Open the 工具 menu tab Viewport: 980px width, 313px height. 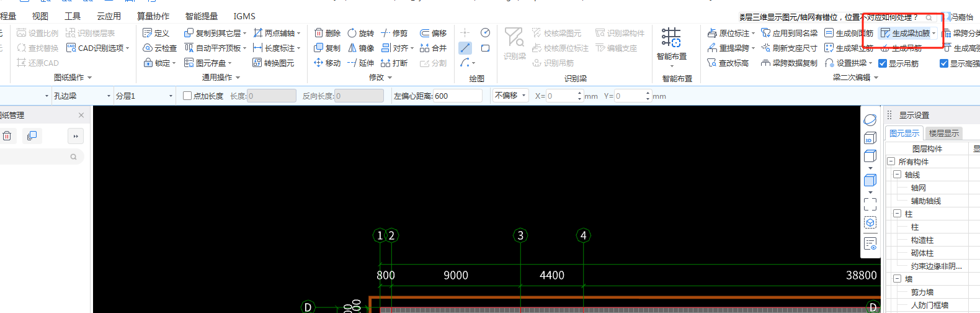point(73,16)
